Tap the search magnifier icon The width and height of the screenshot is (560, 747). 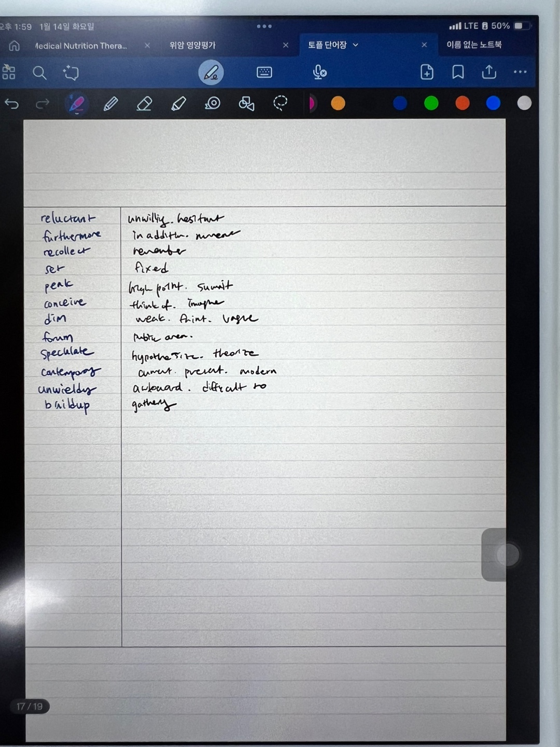(x=39, y=73)
